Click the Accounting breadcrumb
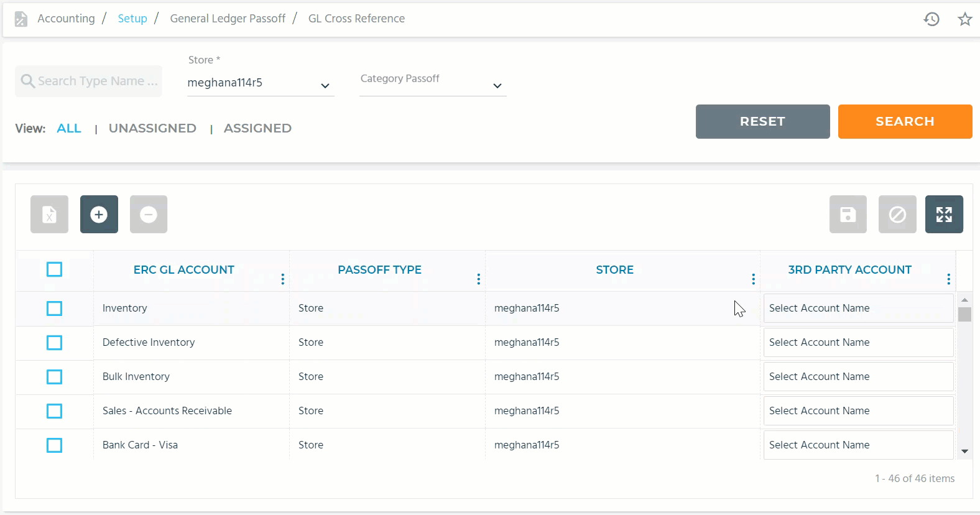The image size is (980, 515). pos(66,19)
